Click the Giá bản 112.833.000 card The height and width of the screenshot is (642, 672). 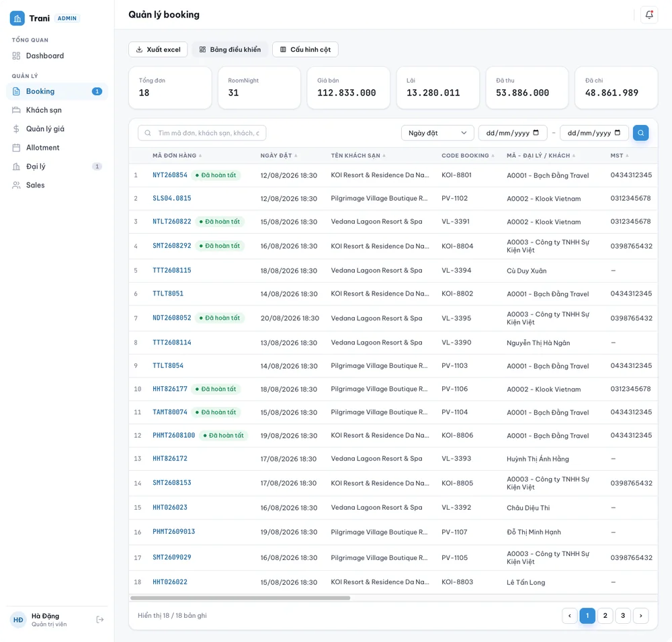coord(348,87)
